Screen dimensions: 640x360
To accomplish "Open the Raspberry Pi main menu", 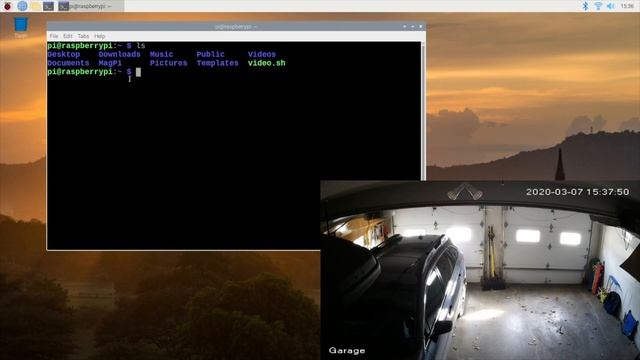I will (x=7, y=6).
